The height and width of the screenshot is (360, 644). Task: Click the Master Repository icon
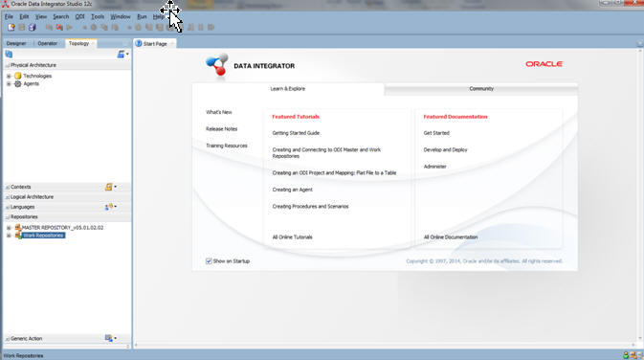(17, 227)
